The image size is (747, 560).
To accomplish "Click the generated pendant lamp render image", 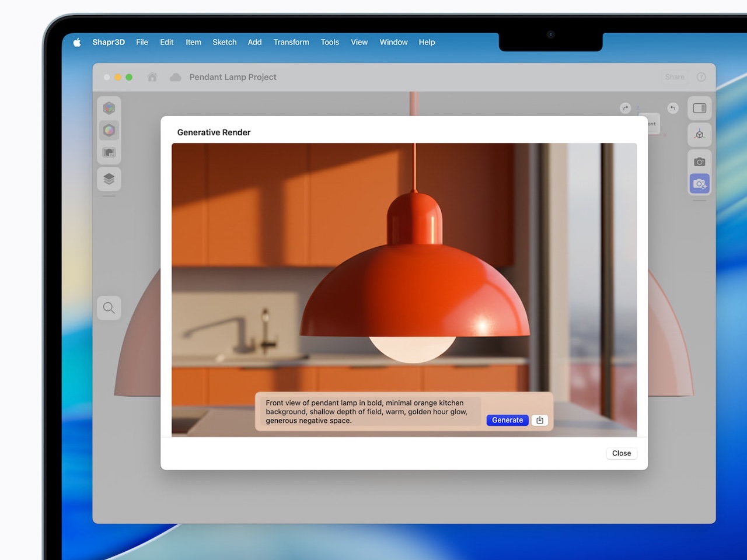I will pyautogui.click(x=404, y=262).
